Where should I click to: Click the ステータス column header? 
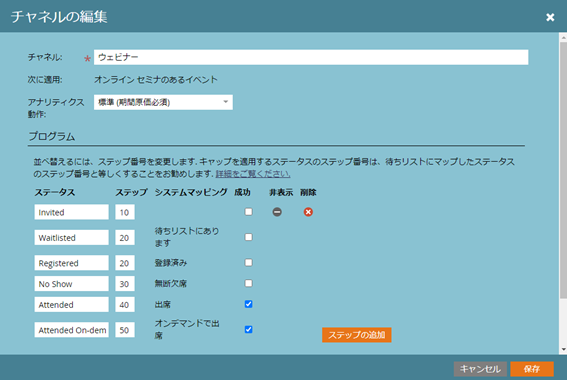[55, 192]
